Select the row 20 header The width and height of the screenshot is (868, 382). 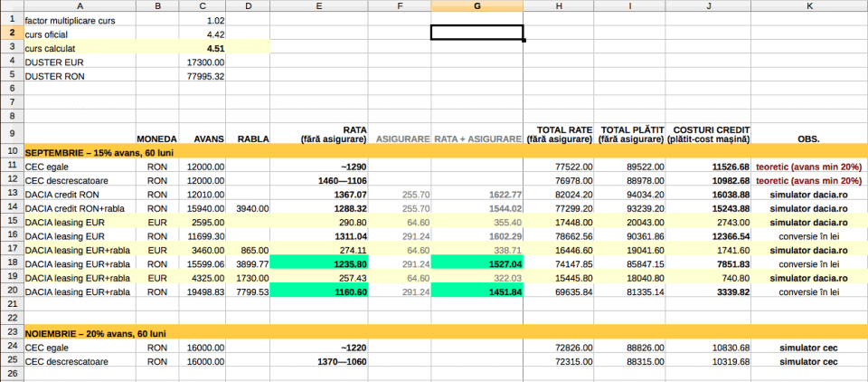pyautogui.click(x=10, y=292)
